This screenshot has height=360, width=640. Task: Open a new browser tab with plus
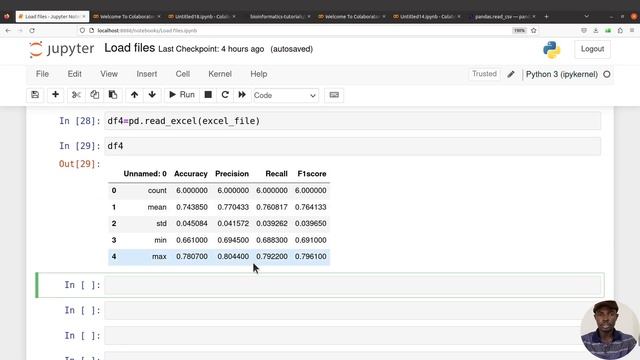546,16
